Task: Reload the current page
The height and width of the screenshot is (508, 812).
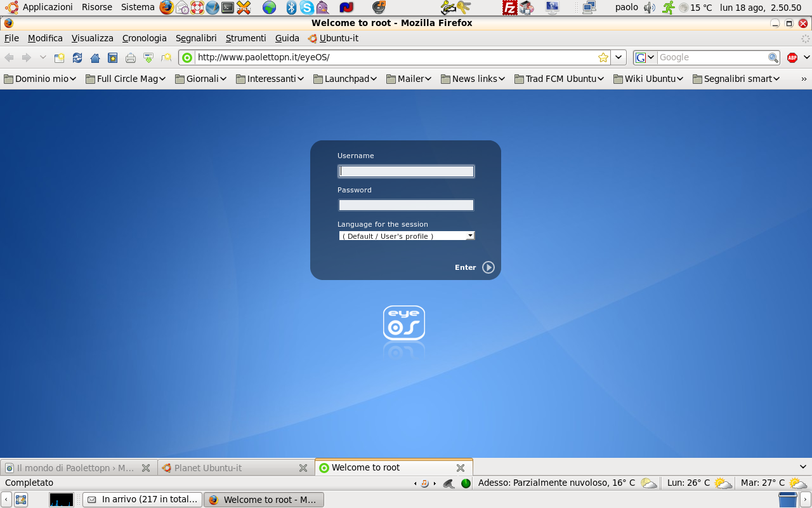Action: [77, 58]
